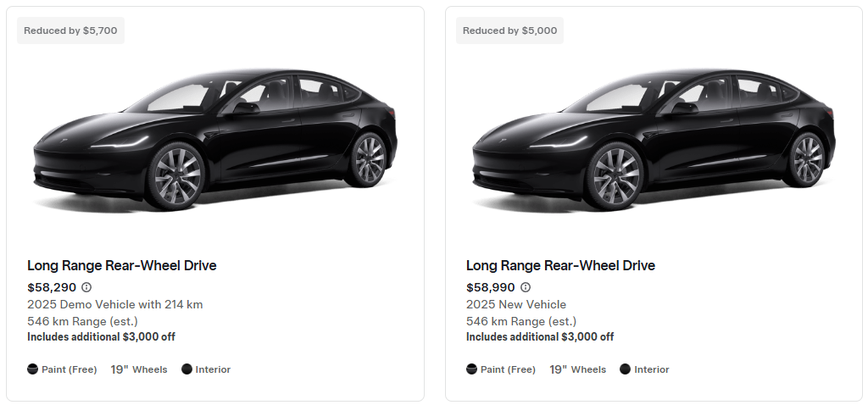
Task: Click "2025 New Vehicle" text
Action: pos(515,304)
